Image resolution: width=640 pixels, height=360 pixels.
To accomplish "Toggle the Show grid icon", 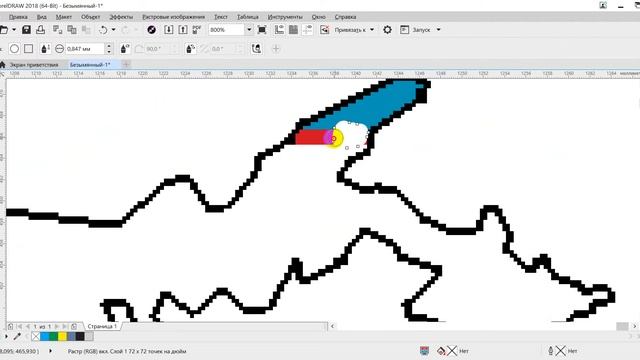I will coord(293,30).
